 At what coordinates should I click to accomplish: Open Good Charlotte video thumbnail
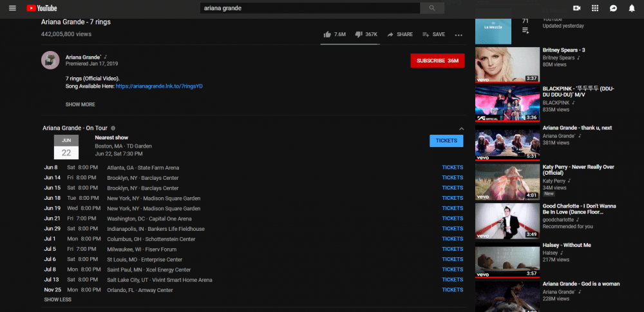coord(507,221)
